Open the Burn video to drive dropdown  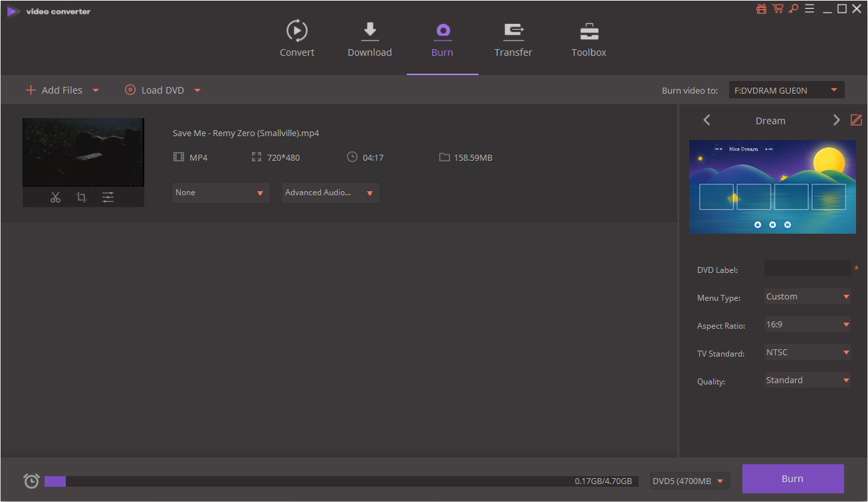786,90
